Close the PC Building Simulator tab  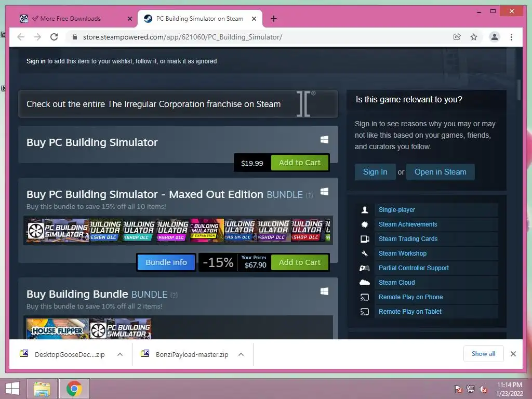254,19
